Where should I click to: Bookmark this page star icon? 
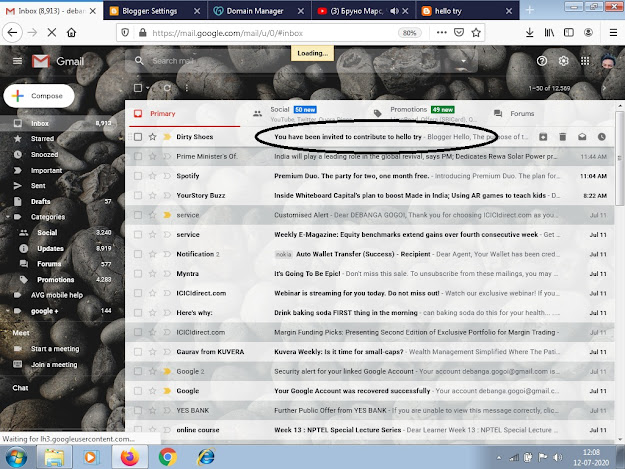click(x=476, y=33)
